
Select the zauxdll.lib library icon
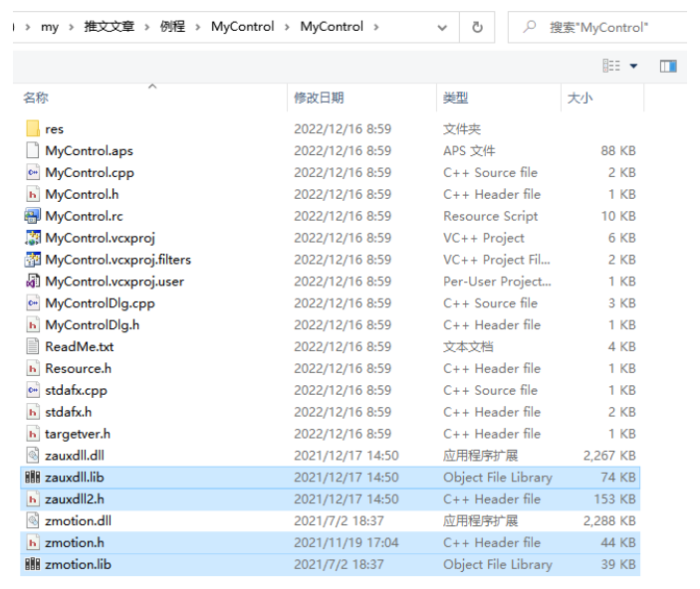click(x=33, y=478)
